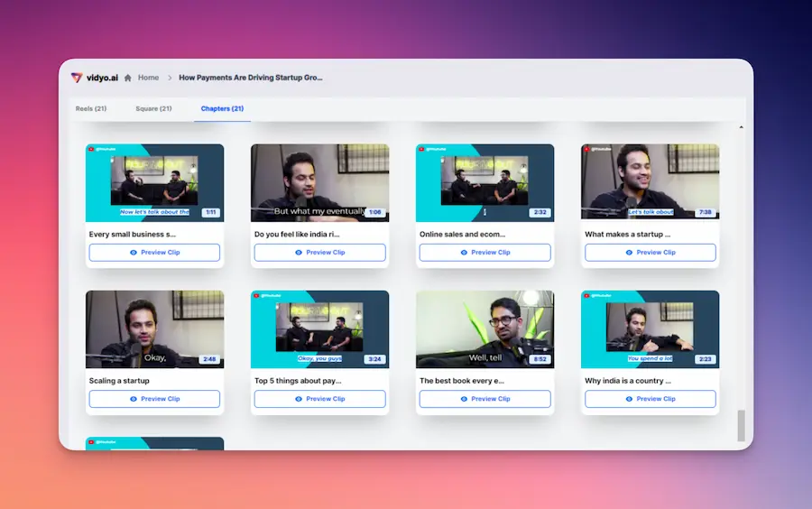Open thumbnail of 'Why india is a country ...' clip
This screenshot has width=812, height=509.
pos(651,329)
